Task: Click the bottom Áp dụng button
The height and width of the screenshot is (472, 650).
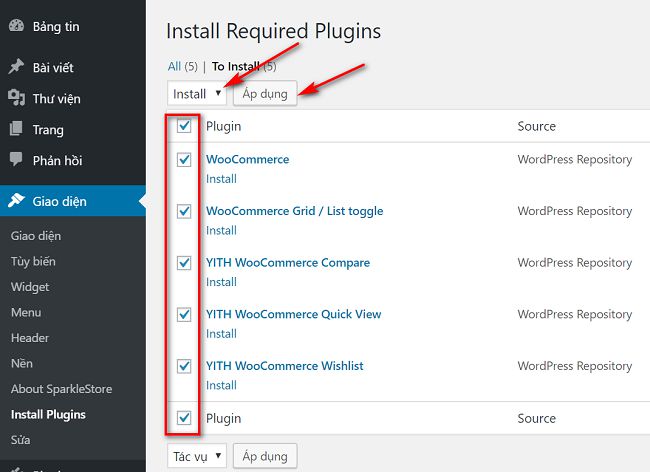Action: tap(265, 456)
